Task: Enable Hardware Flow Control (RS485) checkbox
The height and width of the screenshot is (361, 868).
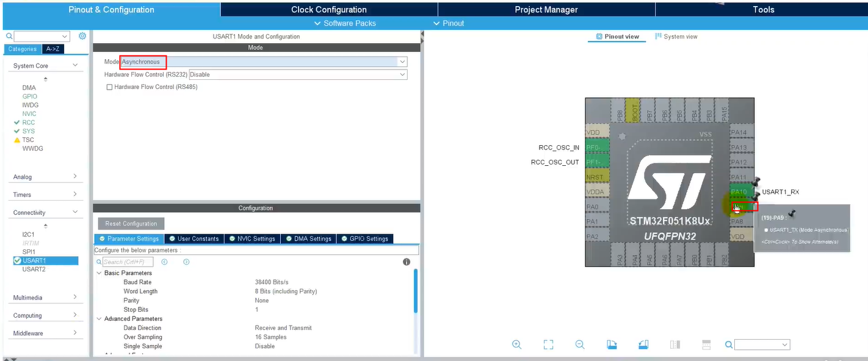Action: 109,87
